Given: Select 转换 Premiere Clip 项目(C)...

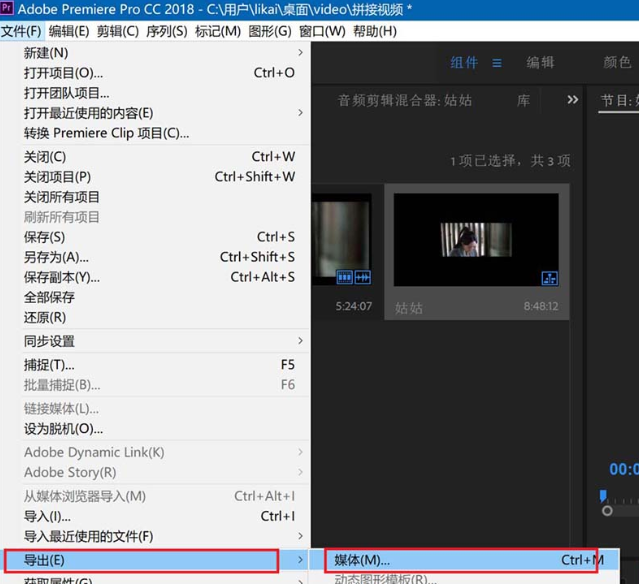Looking at the screenshot, I should coord(155,133).
